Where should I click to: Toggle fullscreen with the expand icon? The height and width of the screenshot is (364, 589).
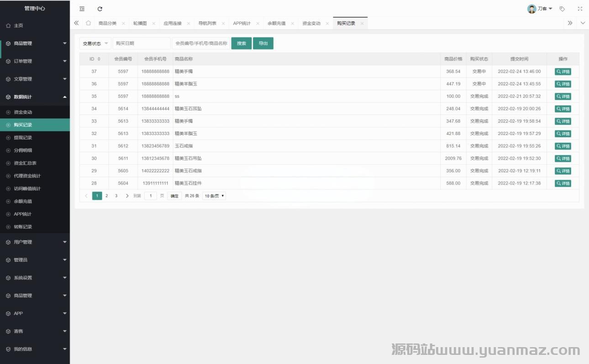(580, 9)
